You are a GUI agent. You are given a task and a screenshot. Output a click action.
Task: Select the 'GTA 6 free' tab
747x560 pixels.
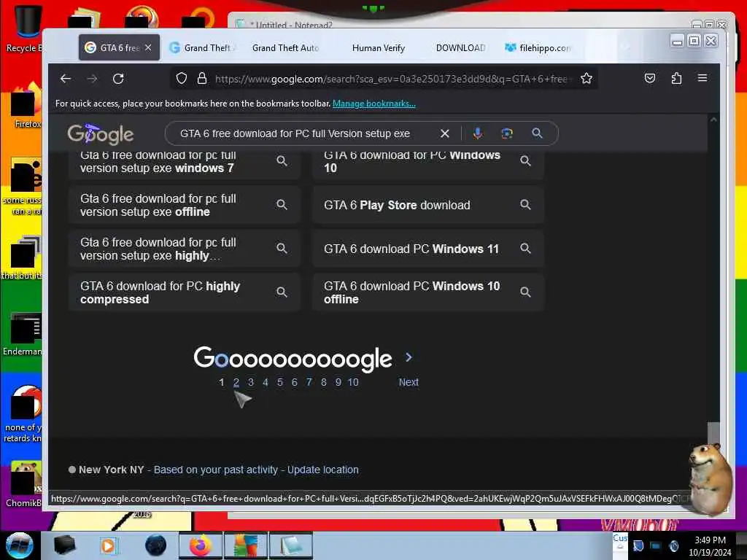tap(119, 47)
